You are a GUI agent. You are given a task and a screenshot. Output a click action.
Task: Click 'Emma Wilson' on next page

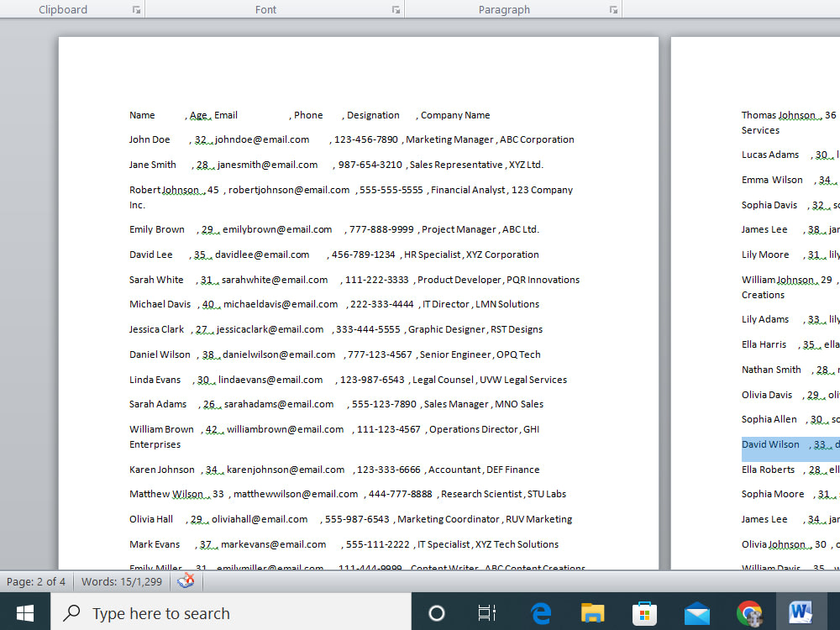[x=772, y=180]
